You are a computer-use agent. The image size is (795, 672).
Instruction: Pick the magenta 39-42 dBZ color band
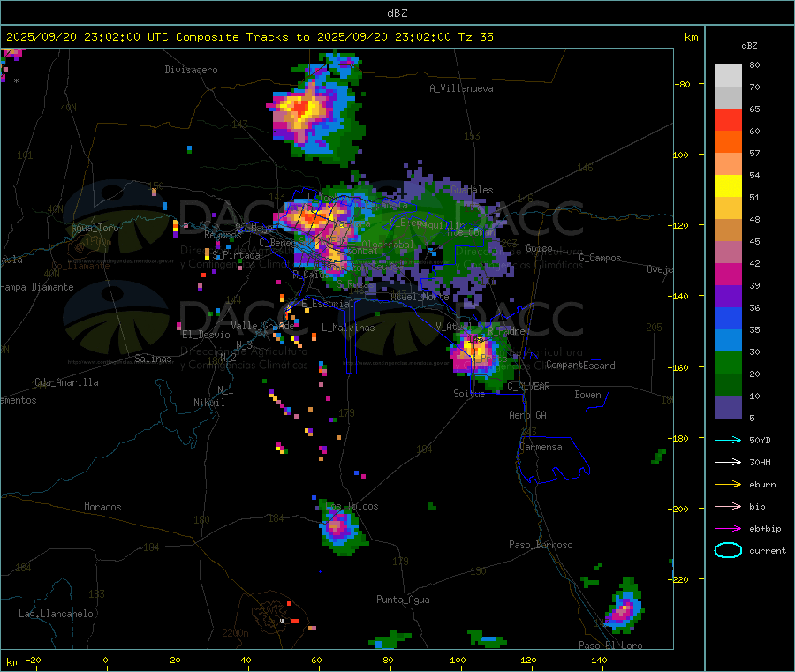pos(728,274)
